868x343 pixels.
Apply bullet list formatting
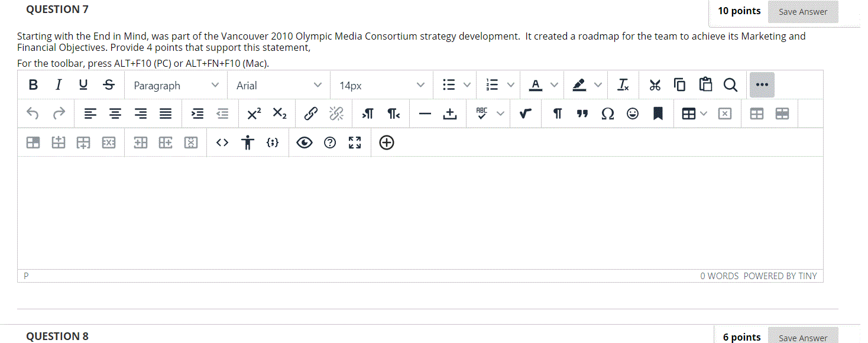click(449, 85)
